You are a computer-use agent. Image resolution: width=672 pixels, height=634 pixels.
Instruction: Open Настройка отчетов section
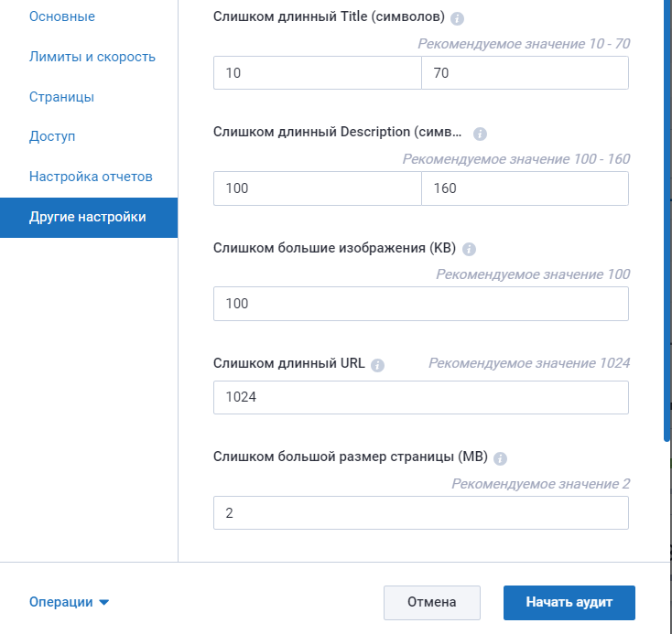click(x=90, y=177)
